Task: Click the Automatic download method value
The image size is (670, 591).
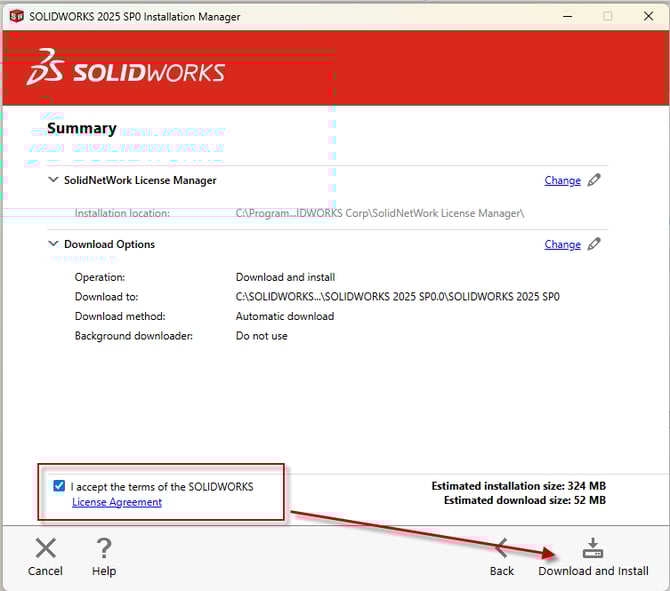Action: click(x=285, y=316)
